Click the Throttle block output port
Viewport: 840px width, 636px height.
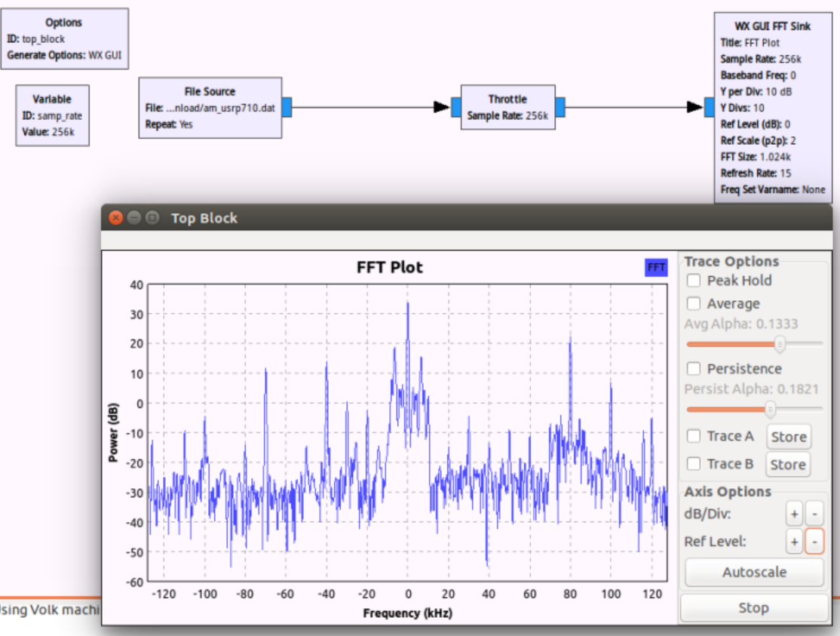click(x=560, y=107)
